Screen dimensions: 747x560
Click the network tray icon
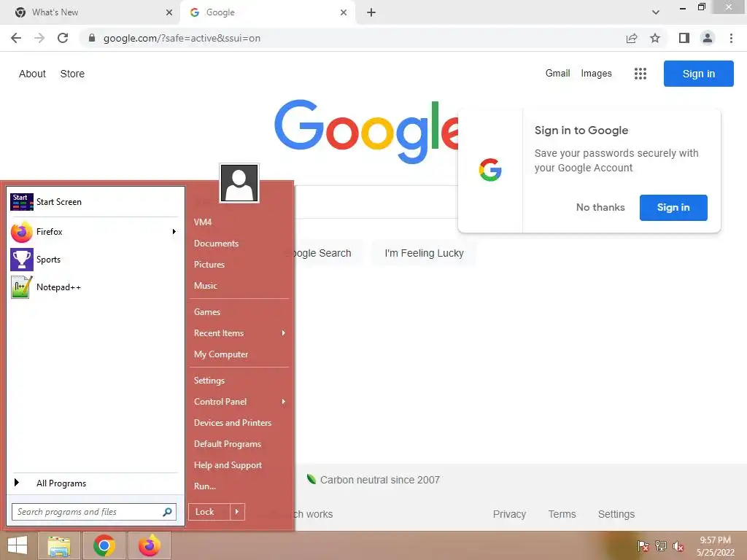point(661,546)
